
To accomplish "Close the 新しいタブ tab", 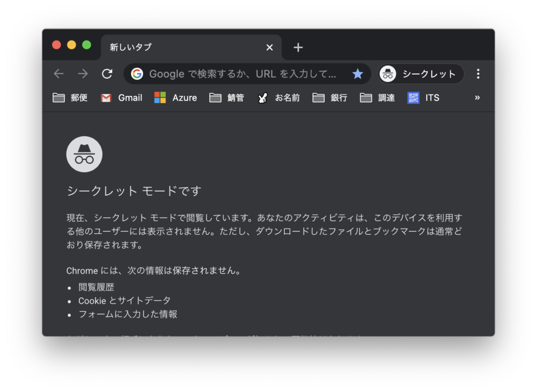I will tap(270, 47).
